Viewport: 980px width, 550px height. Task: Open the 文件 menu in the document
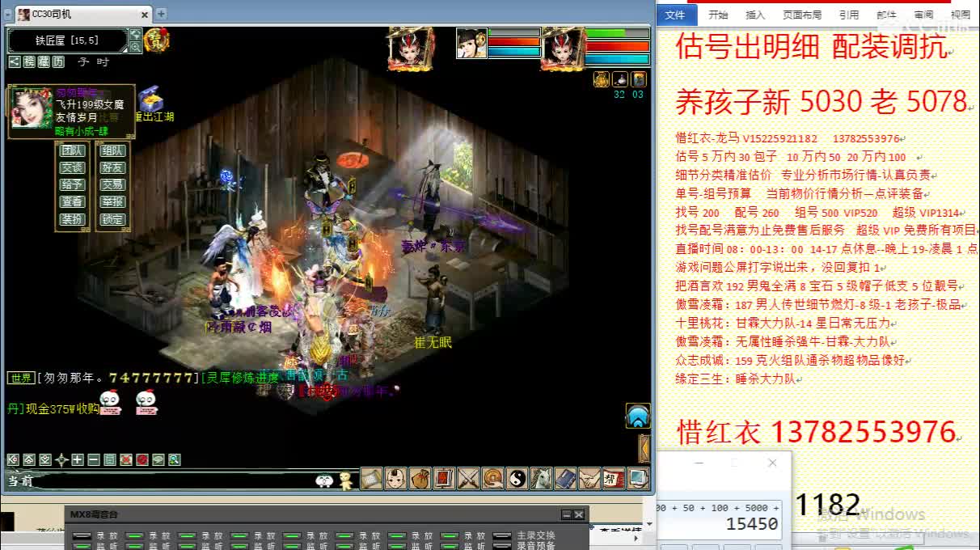[675, 15]
